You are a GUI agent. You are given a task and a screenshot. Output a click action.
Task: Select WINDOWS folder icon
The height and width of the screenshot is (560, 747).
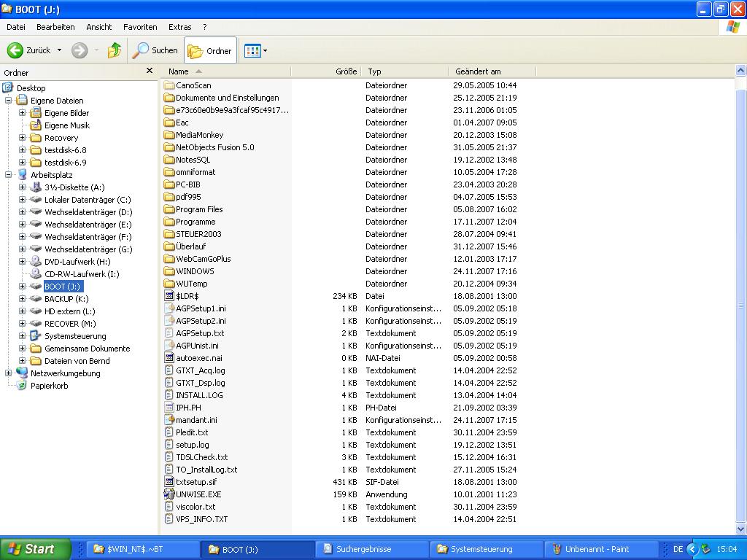[x=169, y=271]
